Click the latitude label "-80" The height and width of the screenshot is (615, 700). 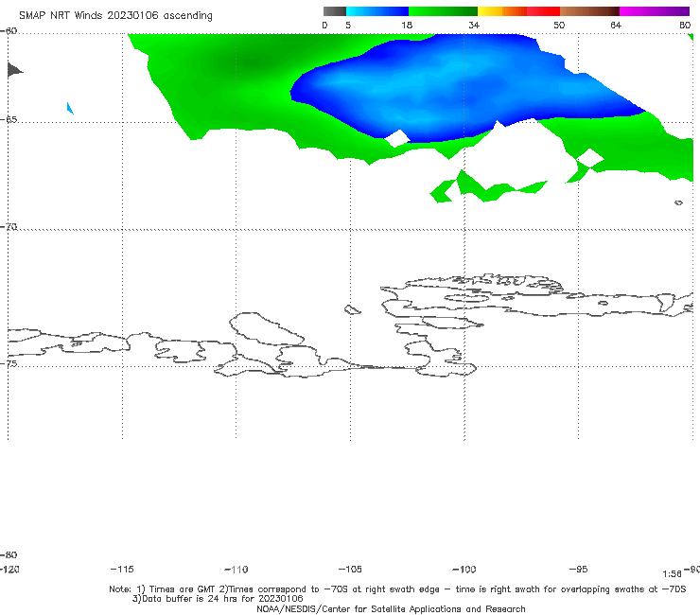click(9, 554)
